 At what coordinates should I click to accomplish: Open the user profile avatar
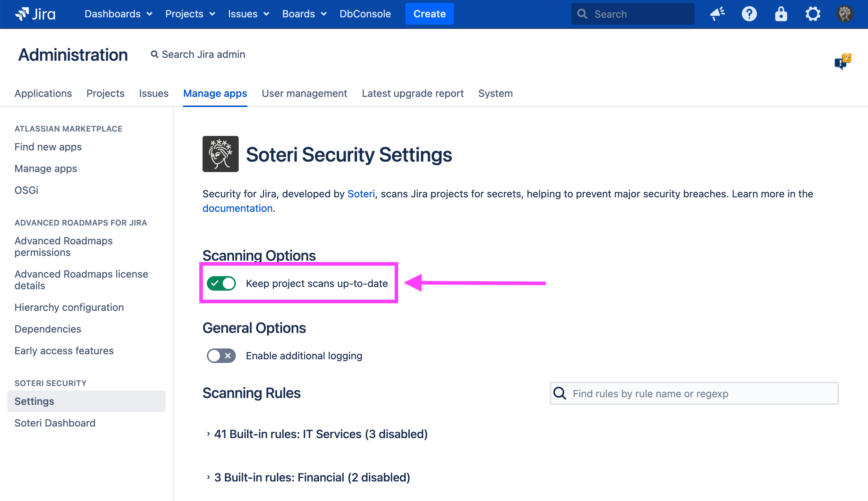pos(844,14)
